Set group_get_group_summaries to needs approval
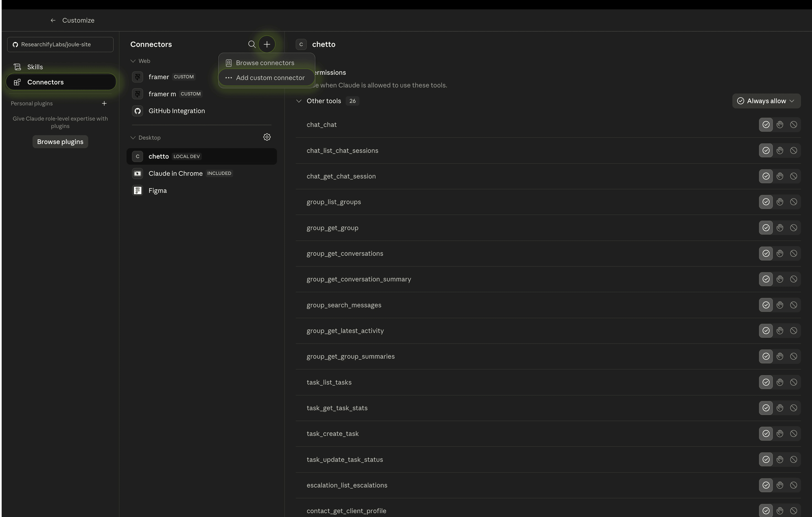This screenshot has height=517, width=812. click(780, 356)
